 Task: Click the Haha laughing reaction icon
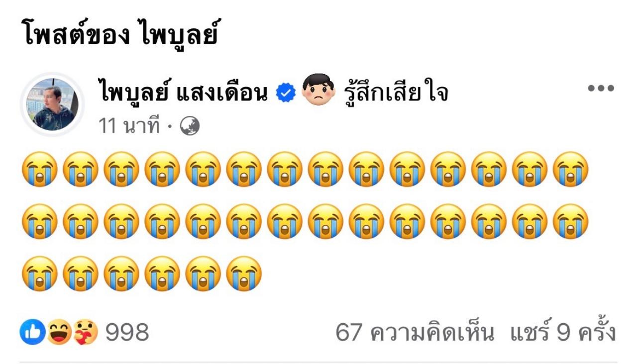[x=59, y=332]
